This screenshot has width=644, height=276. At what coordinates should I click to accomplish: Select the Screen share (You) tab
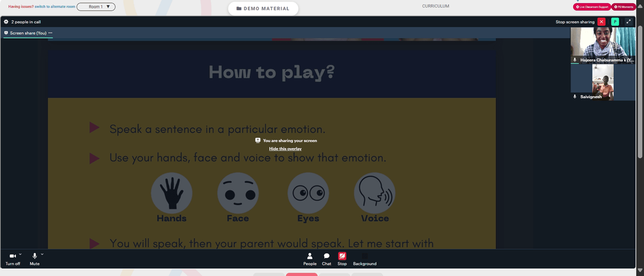28,33
